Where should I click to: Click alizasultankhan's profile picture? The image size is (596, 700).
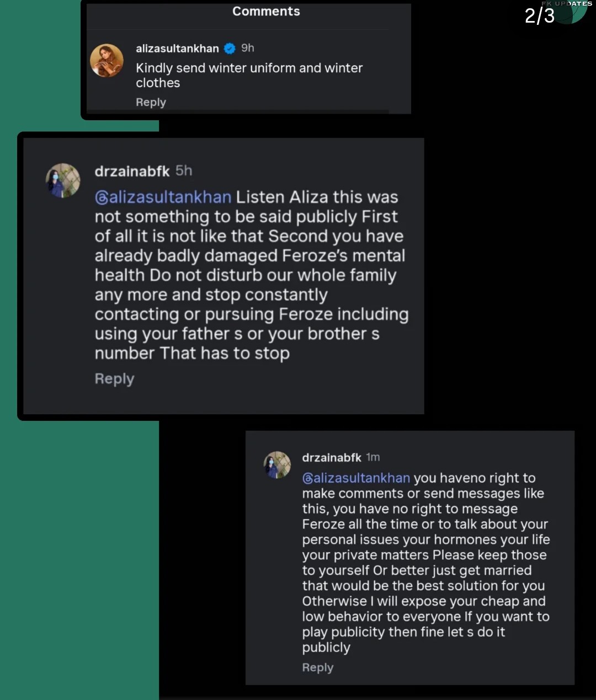click(x=107, y=60)
